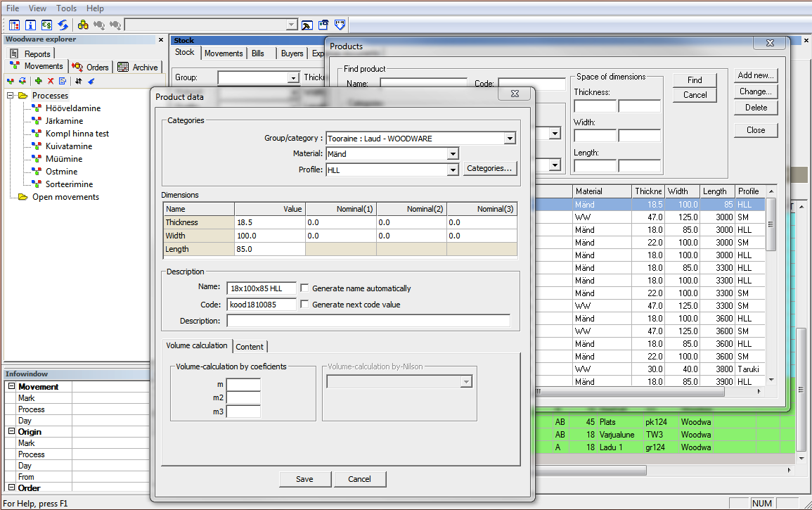Click the blue ruler icon in main toolbar

(340, 25)
